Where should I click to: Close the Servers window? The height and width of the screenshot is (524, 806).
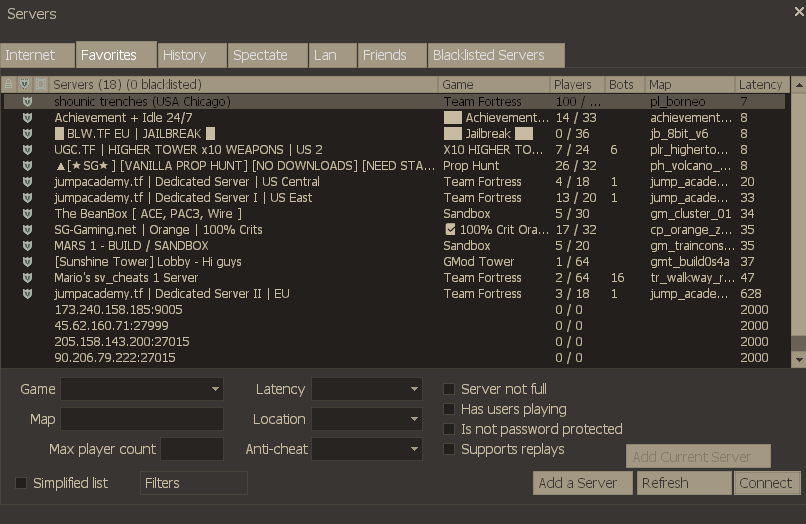coord(799,11)
